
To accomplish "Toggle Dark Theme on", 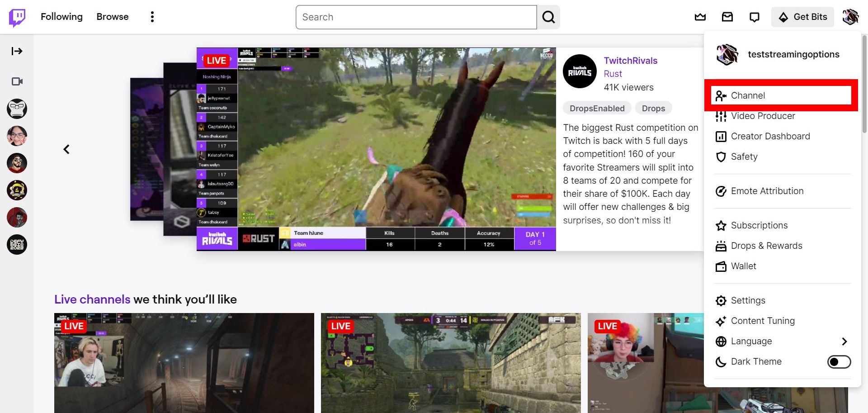I will pyautogui.click(x=839, y=361).
